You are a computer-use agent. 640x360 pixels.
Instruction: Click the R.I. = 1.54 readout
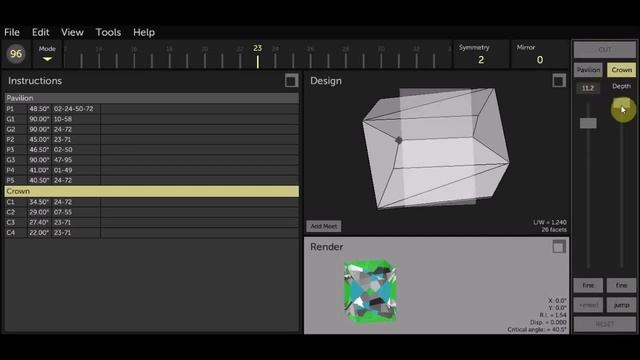[x=553, y=315]
